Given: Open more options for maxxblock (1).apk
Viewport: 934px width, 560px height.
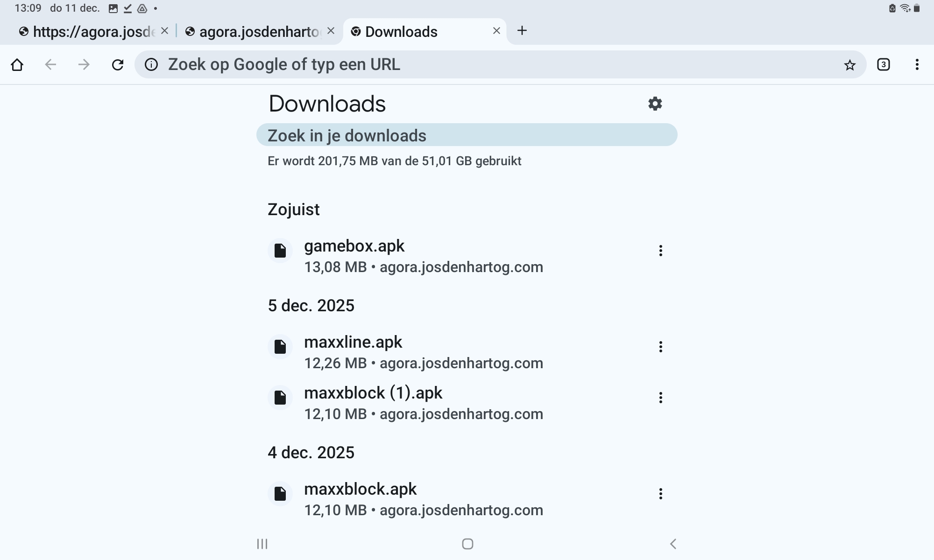Looking at the screenshot, I should pyautogui.click(x=660, y=398).
